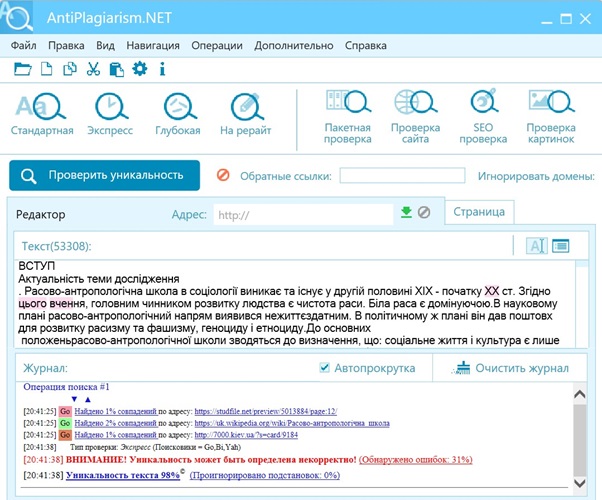Open the Файл menu
The height and width of the screenshot is (500, 602).
[x=23, y=45]
